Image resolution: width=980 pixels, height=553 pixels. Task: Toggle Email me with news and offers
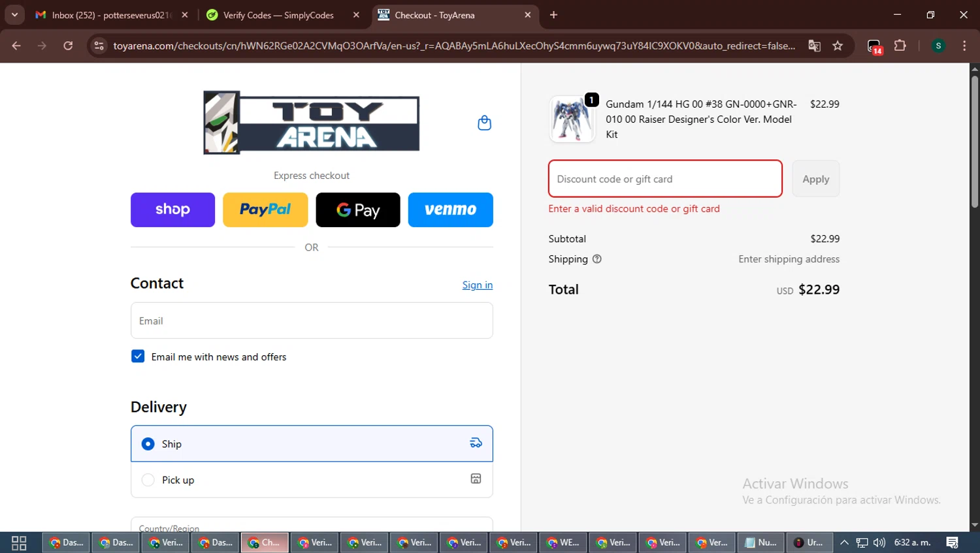[138, 356]
